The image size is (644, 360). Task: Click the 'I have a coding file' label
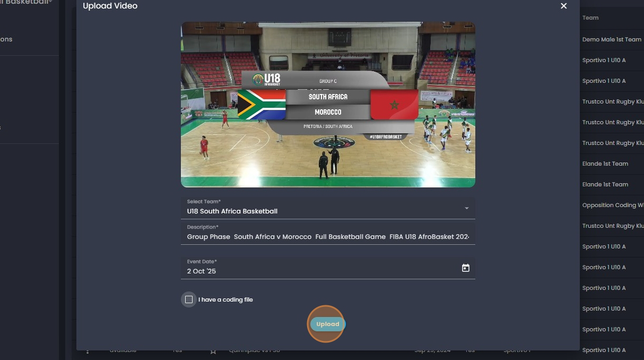[x=225, y=299]
